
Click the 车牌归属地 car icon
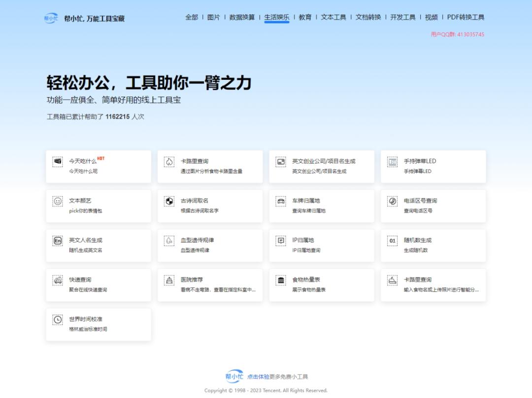pyautogui.click(x=280, y=201)
